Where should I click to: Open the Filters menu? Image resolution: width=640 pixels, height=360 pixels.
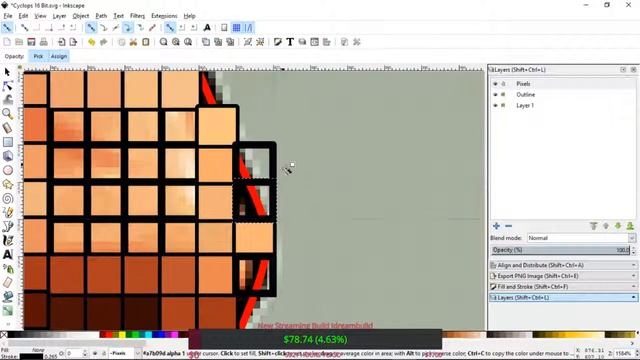(137, 16)
